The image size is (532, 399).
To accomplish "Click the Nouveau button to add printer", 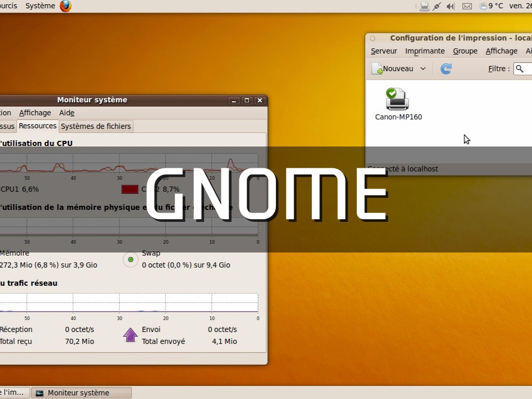I will [x=393, y=69].
